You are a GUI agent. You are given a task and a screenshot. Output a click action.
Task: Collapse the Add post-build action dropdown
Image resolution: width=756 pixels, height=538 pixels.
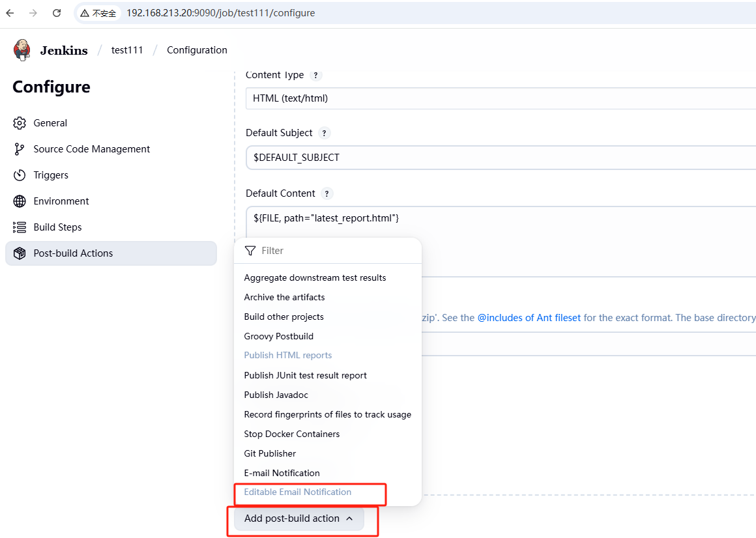[x=298, y=518]
